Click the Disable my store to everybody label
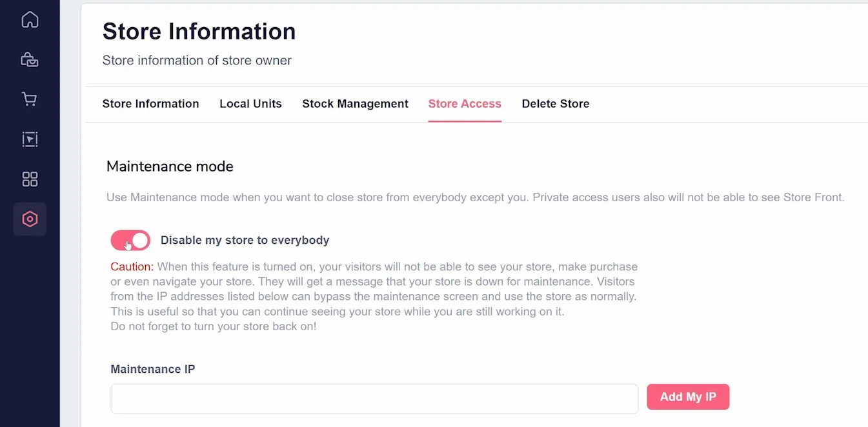Image resolution: width=868 pixels, height=427 pixels. (245, 241)
